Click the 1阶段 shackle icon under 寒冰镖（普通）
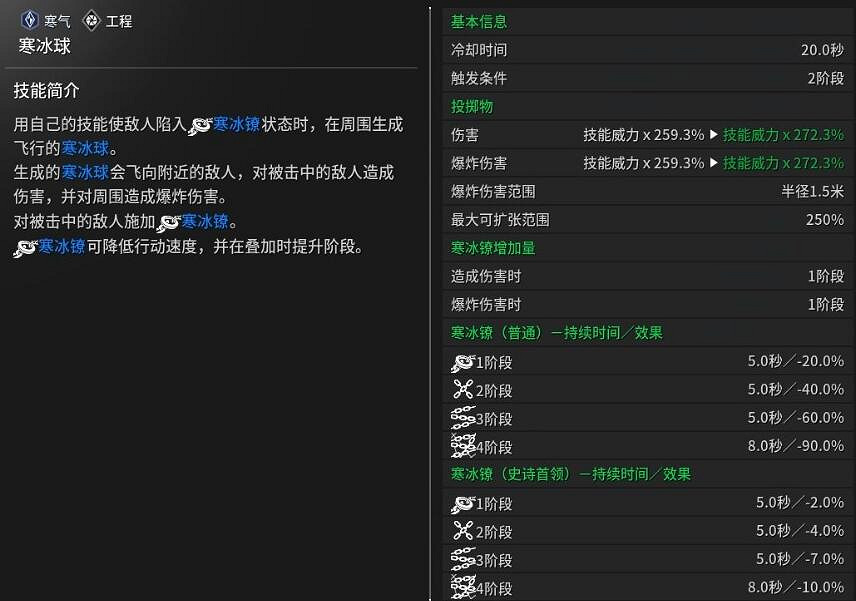The width and height of the screenshot is (856, 601). coord(463,364)
